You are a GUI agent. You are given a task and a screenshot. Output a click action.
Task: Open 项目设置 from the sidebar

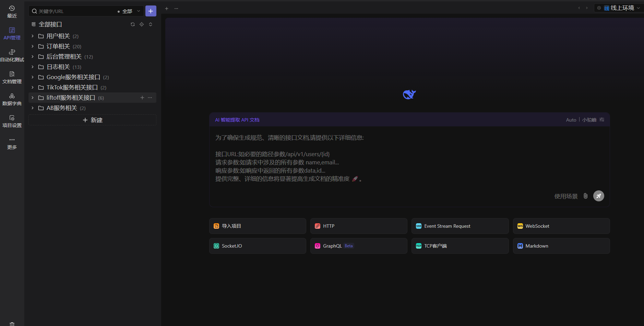point(12,121)
